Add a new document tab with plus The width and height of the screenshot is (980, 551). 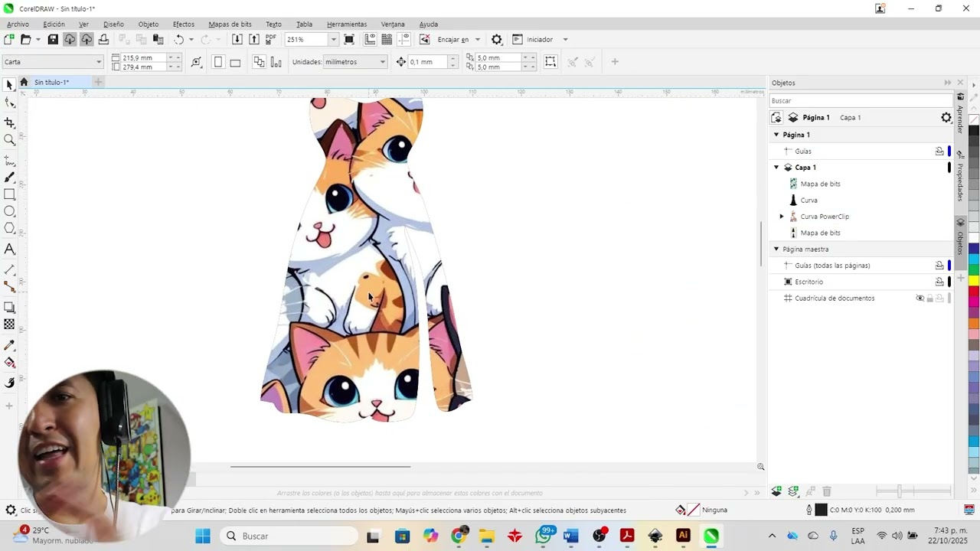[98, 82]
